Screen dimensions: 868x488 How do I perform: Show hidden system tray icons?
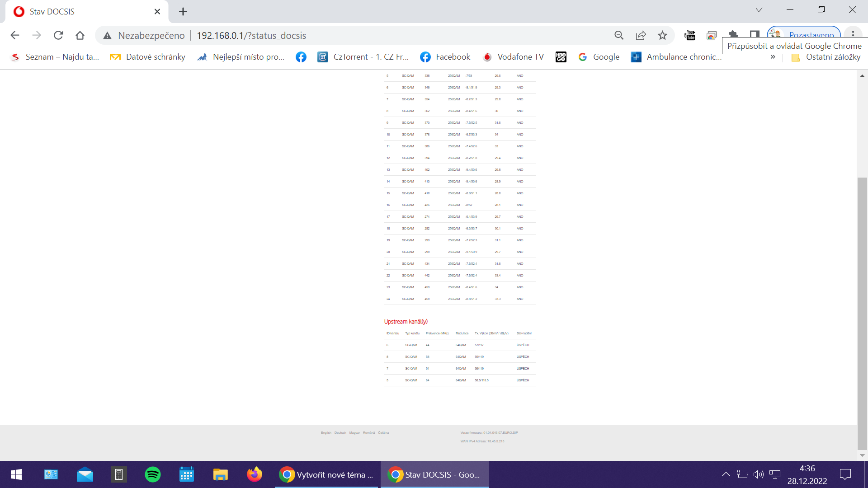[726, 474]
